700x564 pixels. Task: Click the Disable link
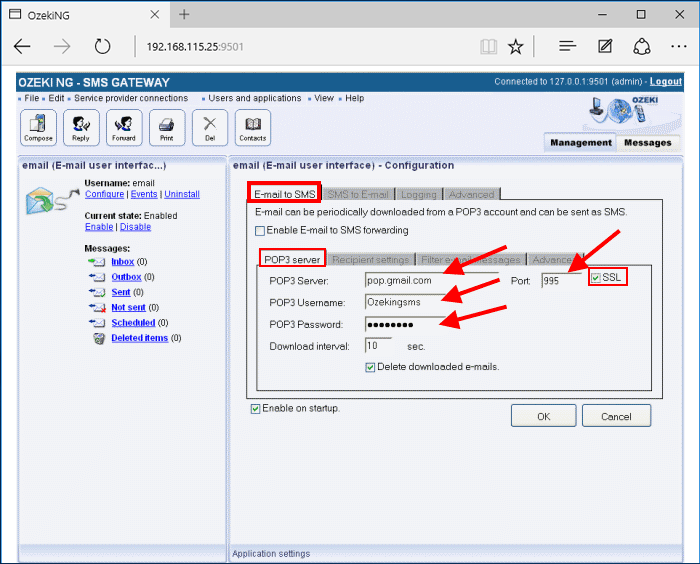[x=135, y=227]
